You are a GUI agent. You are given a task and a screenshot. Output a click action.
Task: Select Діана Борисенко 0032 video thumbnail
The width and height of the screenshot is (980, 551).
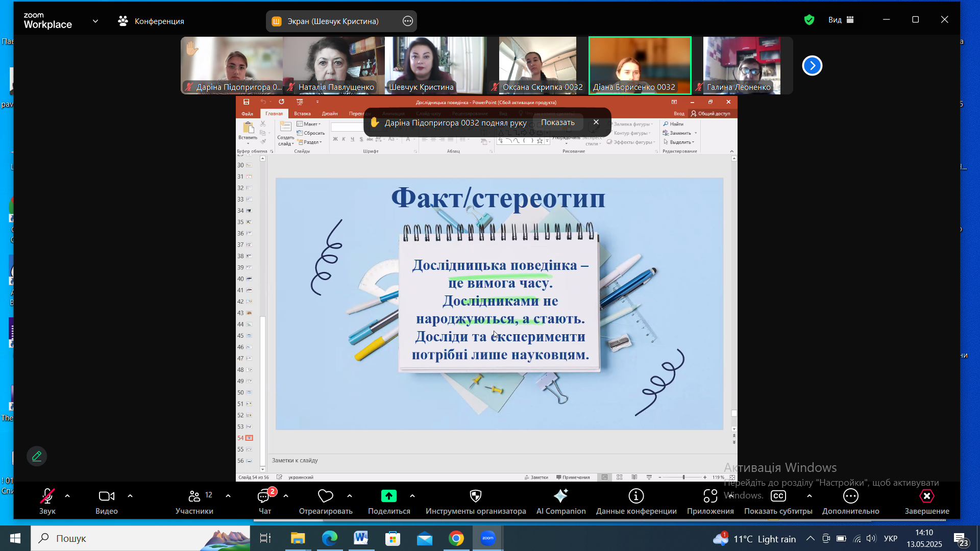(x=640, y=65)
